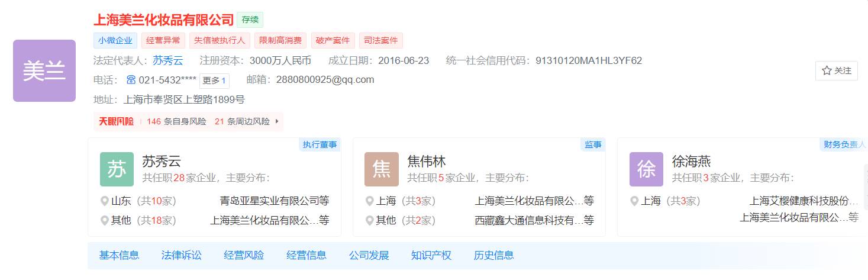The width and height of the screenshot is (868, 280).
Task: Click the 存续 status tag
Action: (250, 20)
